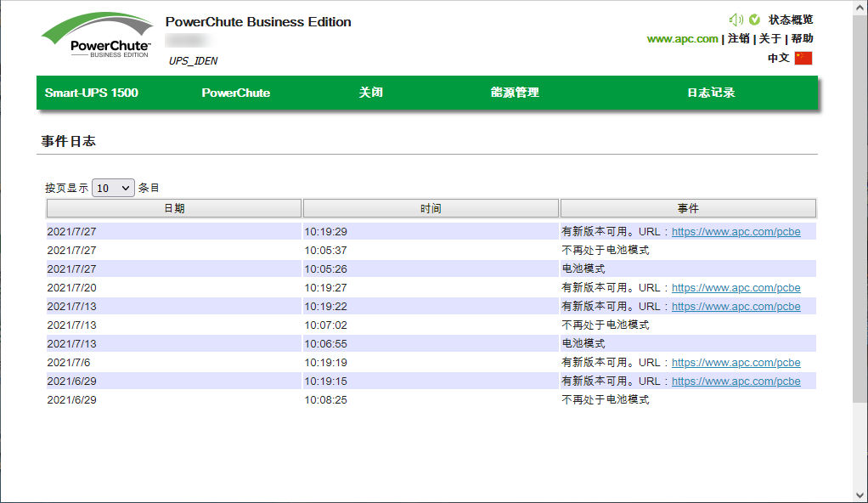Screen dimensions: 868x503
Task: Open the PowerChute menu
Action: (236, 93)
